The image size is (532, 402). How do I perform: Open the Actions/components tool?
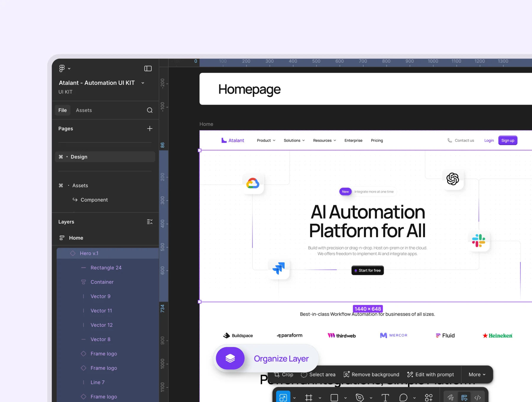pyautogui.click(x=429, y=398)
